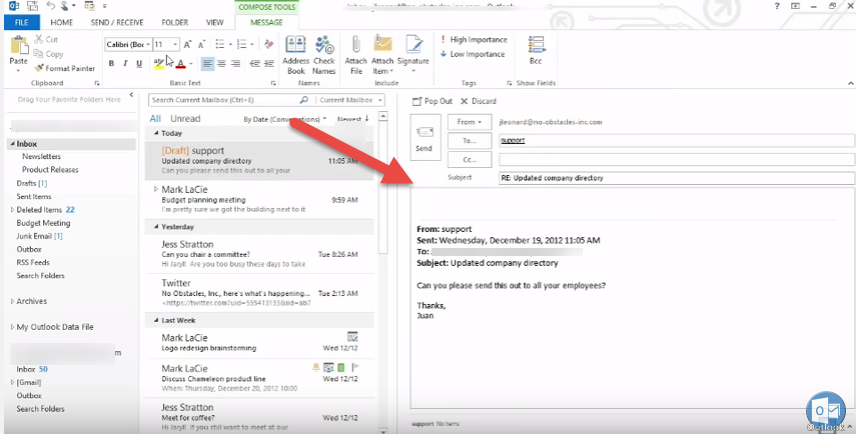This screenshot has width=856, height=434.
Task: Click the Undo arrow in quick access toolbar
Action: point(51,7)
